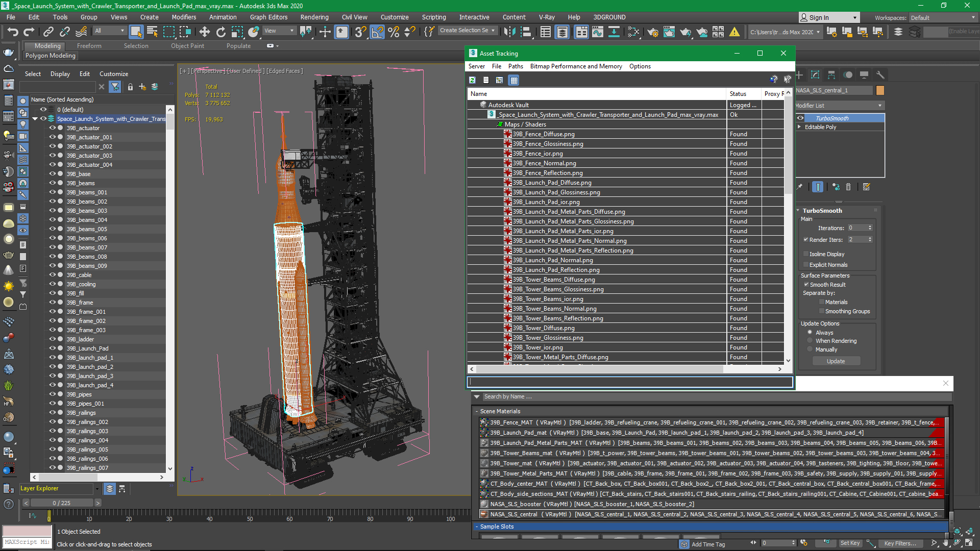
Task: Click the Redo arrow icon
Action: pyautogui.click(x=29, y=32)
